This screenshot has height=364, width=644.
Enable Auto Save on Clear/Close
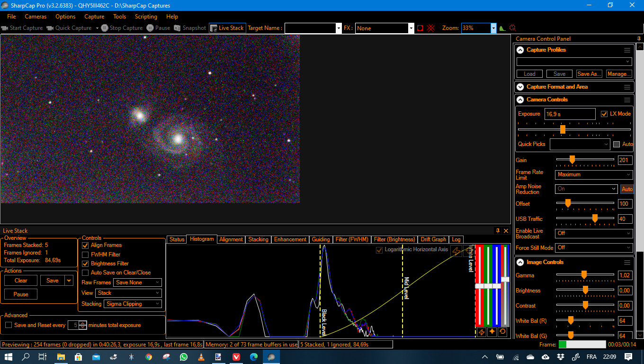85,273
